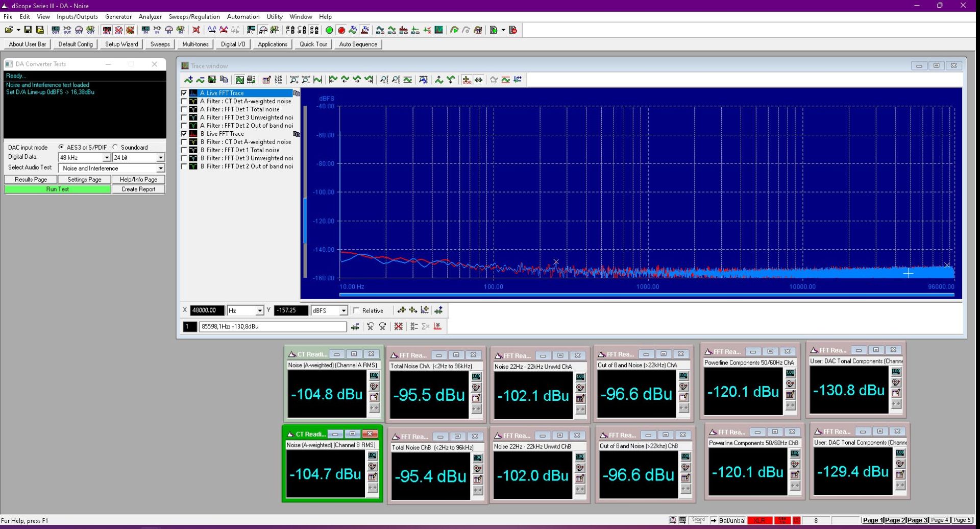Viewport: 980px width, 529px height.
Task: Click the red stop circle toolbar icon
Action: coord(341,30)
